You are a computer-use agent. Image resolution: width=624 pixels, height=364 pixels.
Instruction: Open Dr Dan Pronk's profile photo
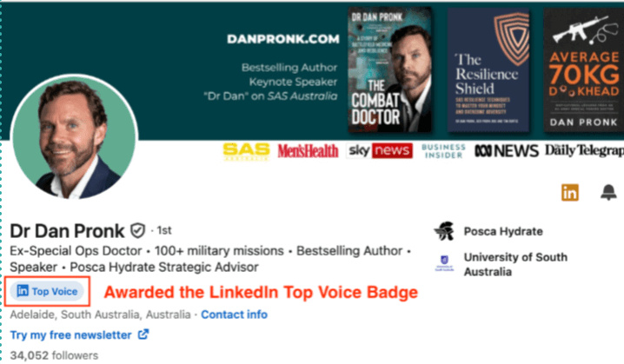tap(79, 141)
